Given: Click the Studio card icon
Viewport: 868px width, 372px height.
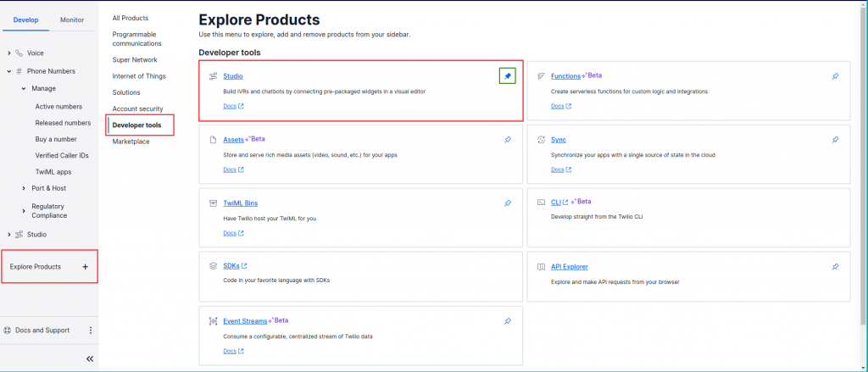Looking at the screenshot, I should pyautogui.click(x=213, y=76).
